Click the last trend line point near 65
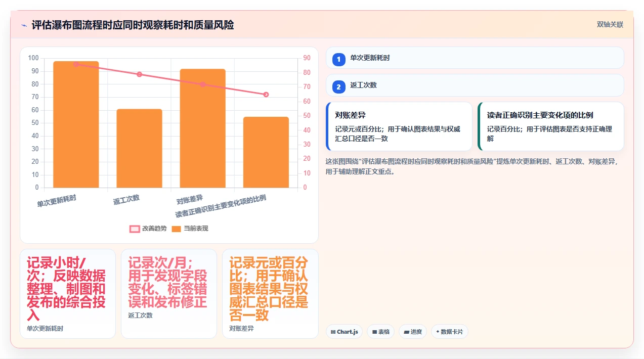This screenshot has height=359, width=644. (266, 95)
